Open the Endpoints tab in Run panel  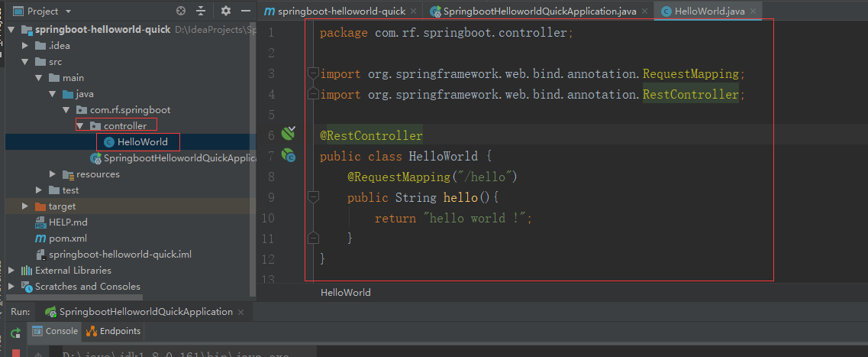coord(114,331)
